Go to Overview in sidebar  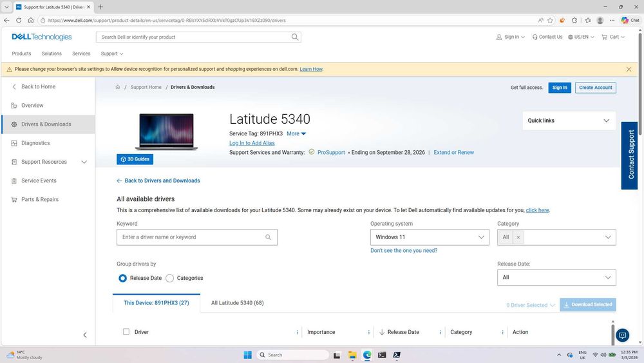tap(48, 106)
